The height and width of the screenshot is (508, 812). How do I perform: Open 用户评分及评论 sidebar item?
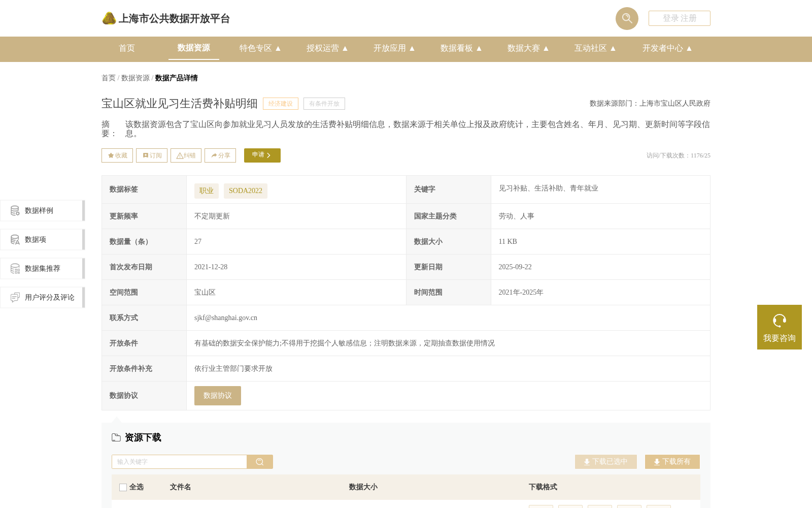point(42,297)
